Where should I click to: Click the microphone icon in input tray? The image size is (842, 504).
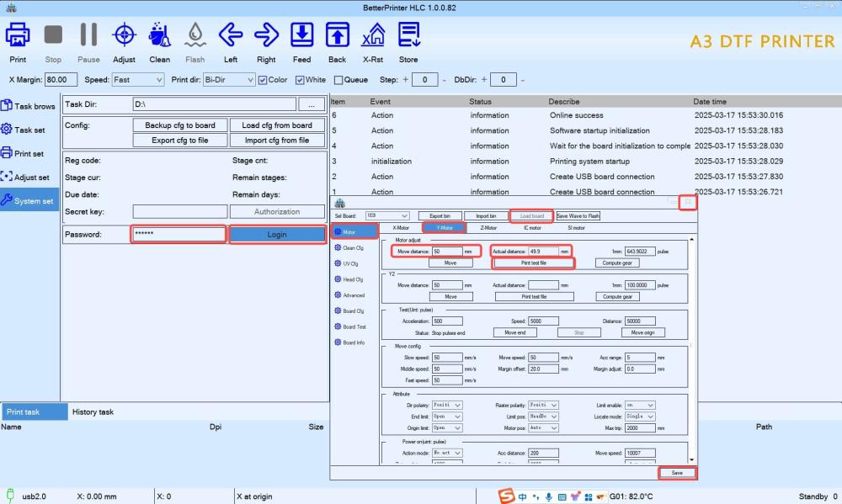pyautogui.click(x=549, y=496)
